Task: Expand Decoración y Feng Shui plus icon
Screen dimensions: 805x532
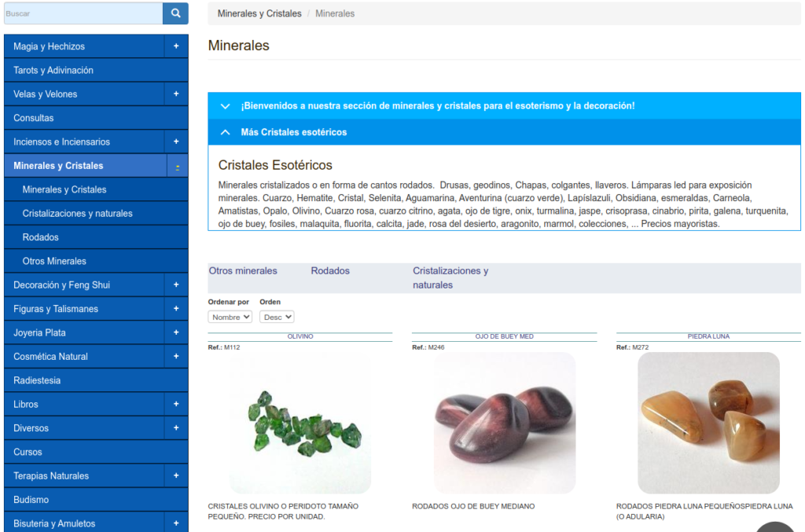Action: pyautogui.click(x=176, y=285)
